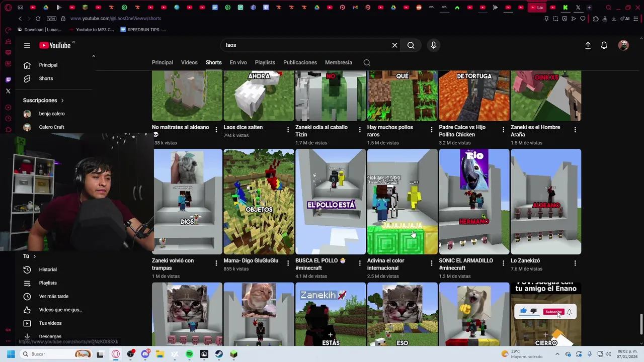The height and width of the screenshot is (362, 644).
Task: Open more options for Laos dice salten
Action: [288, 130]
